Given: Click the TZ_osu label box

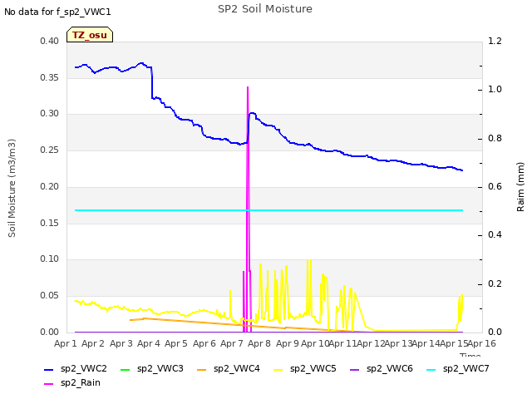Looking at the screenshot, I should point(90,35).
